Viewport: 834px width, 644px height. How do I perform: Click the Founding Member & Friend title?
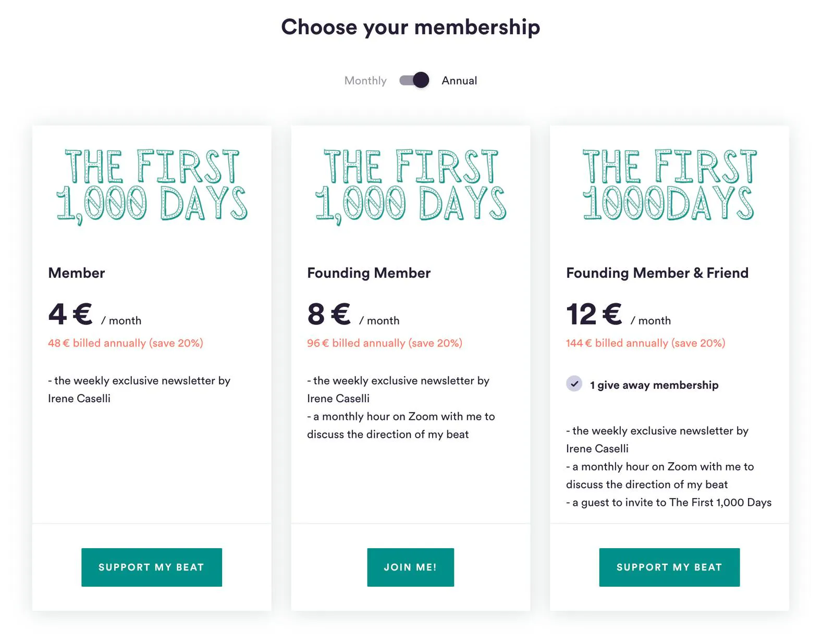(x=657, y=273)
